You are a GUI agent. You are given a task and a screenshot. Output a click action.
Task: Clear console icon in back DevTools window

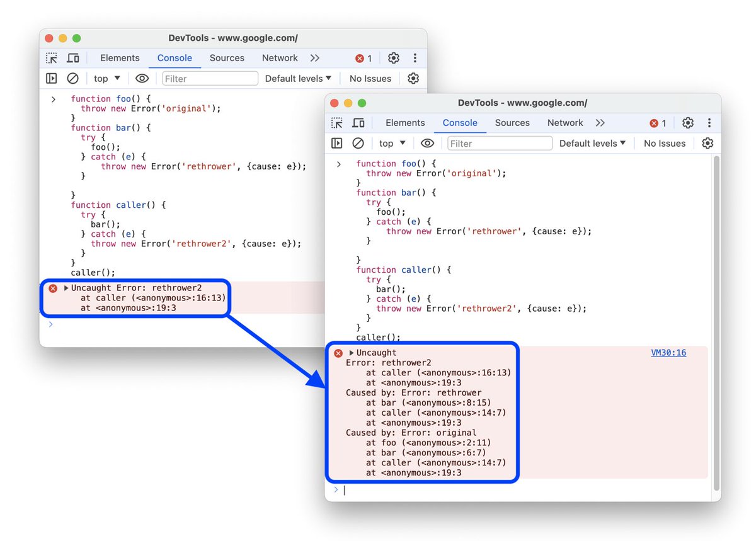(x=72, y=79)
